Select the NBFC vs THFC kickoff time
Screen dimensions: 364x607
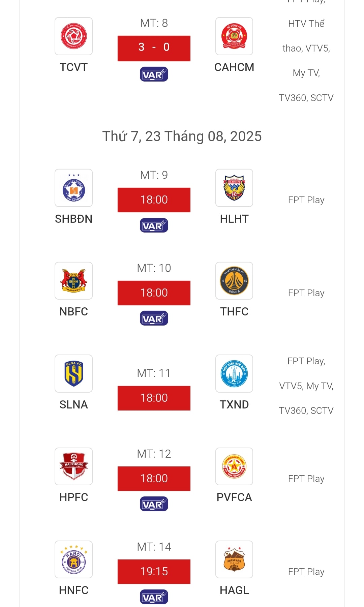click(x=154, y=293)
